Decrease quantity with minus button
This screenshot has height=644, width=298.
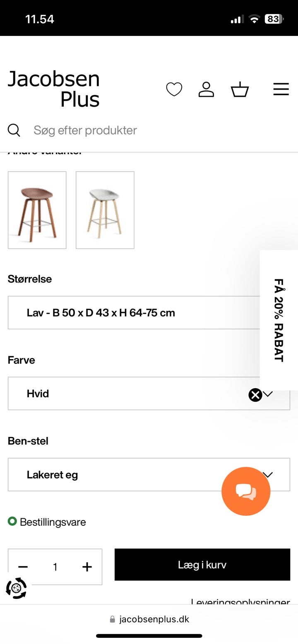tap(23, 567)
